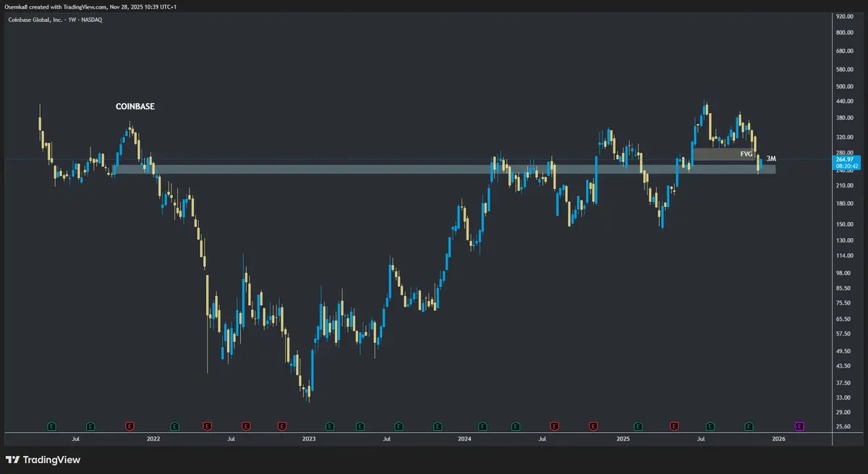This screenshot has width=868, height=474.
Task: Click the purple upcoming earnings marker
Action: click(799, 426)
